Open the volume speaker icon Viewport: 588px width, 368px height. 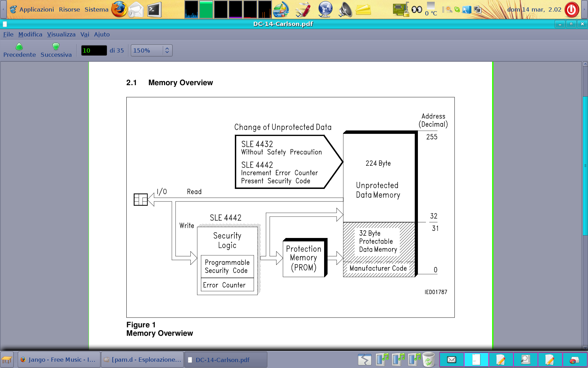pos(345,9)
